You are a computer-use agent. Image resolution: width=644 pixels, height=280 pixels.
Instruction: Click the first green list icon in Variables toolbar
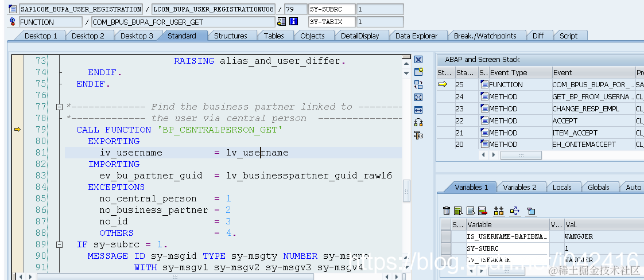pos(459,211)
